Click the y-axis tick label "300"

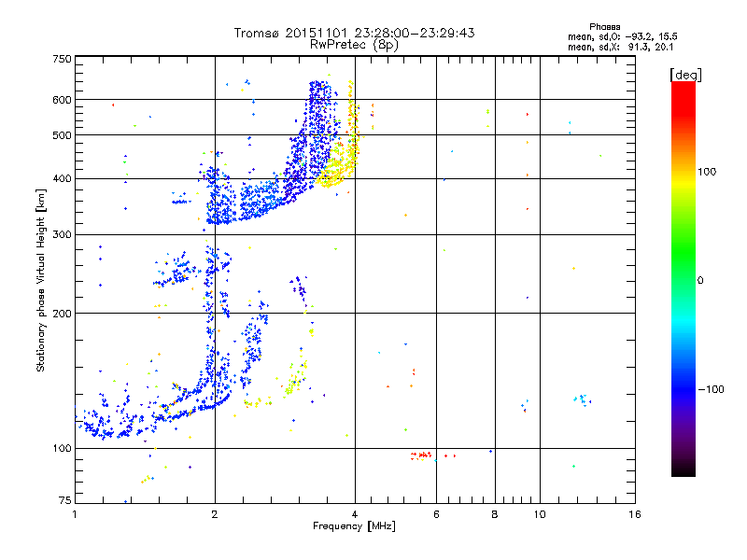[62, 235]
